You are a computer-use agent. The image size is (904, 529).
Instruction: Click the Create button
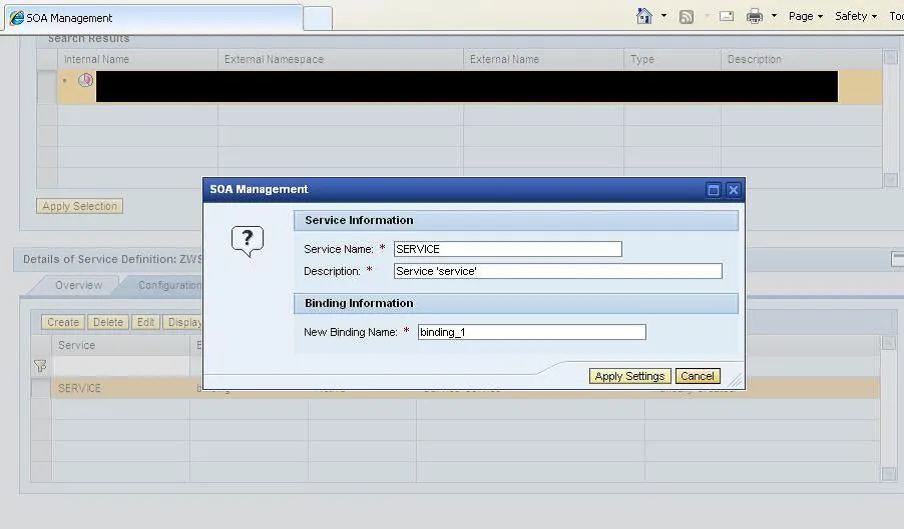[63, 322]
